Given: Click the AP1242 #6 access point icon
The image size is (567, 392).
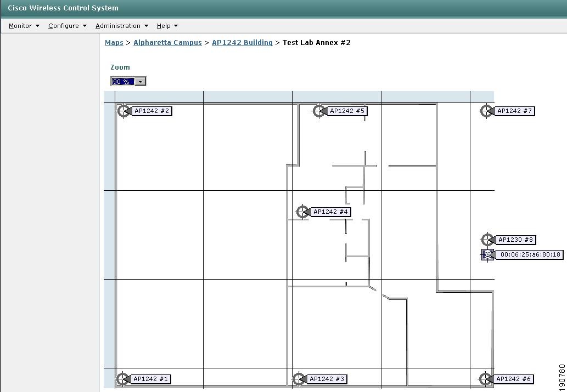Looking at the screenshot, I should pos(485,379).
